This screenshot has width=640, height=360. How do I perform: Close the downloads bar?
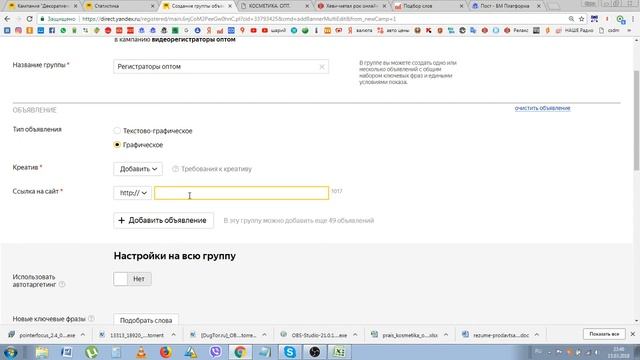click(x=633, y=334)
